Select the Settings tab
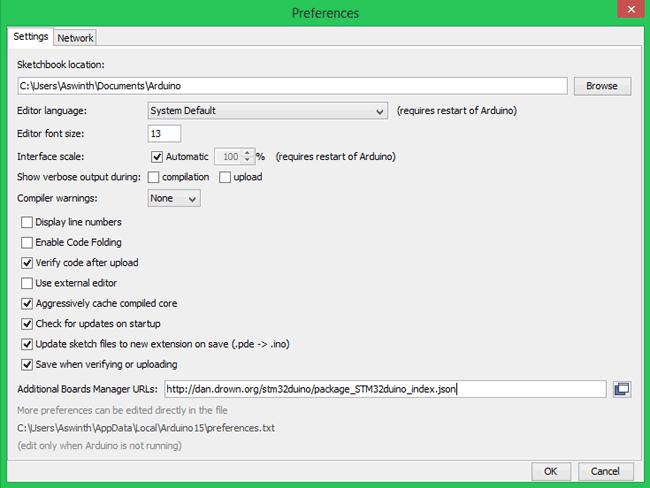Screen dimensions: 650x488 tap(30, 37)
